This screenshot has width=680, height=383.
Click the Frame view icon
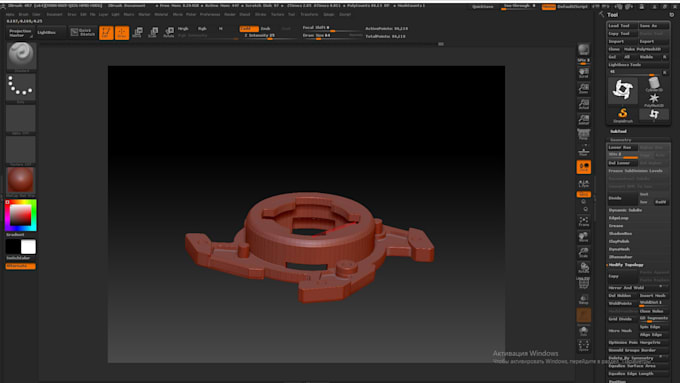[584, 222]
